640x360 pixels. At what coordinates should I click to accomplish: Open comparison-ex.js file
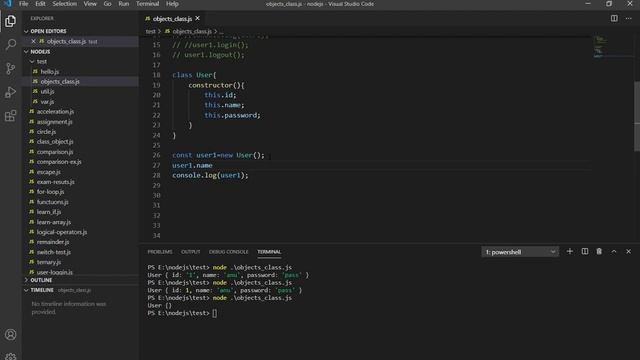[59, 162]
